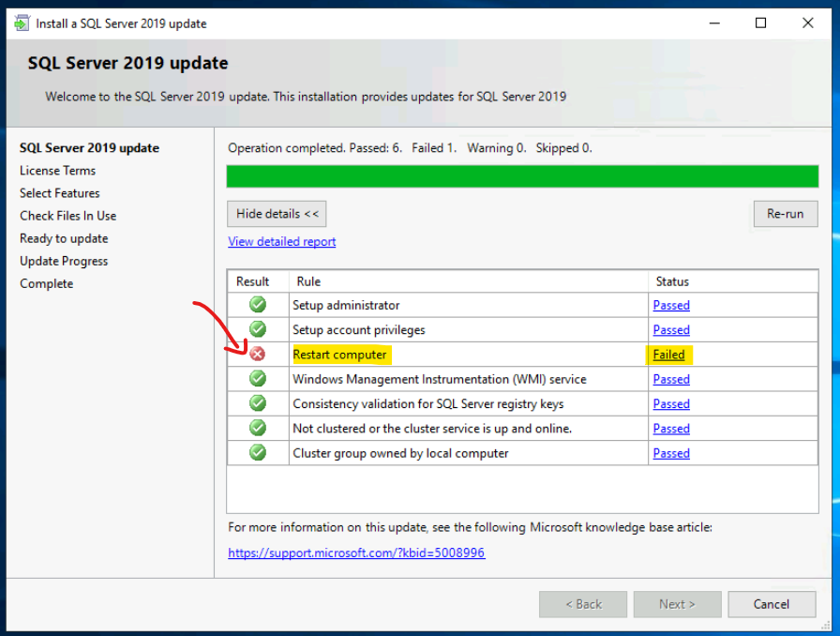Click green check icon for Not clustered rule
The image size is (840, 636).
258,428
